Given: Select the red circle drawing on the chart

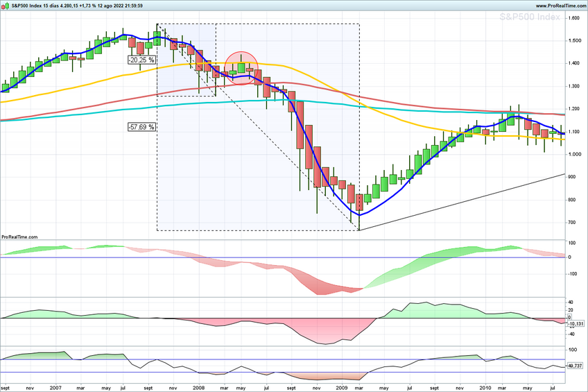Looking at the screenshot, I should point(241,68).
